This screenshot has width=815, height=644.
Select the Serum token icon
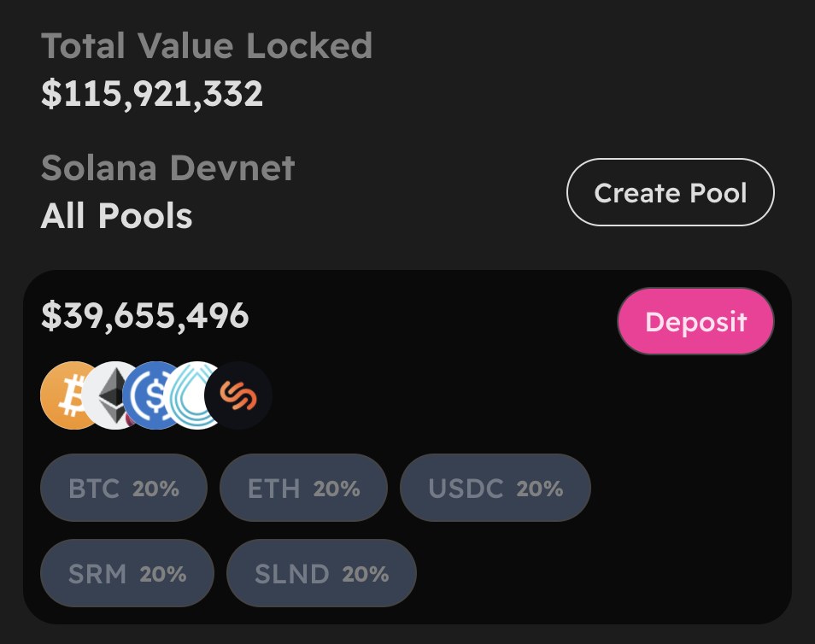click(196, 395)
